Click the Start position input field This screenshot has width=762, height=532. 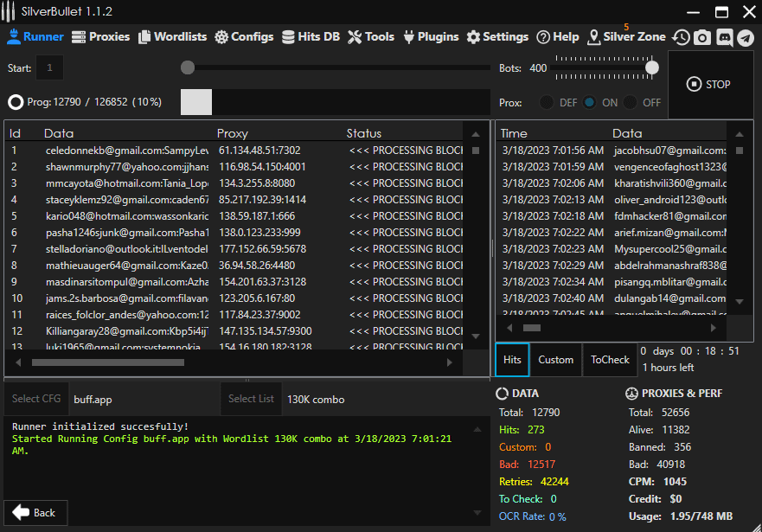tap(49, 67)
